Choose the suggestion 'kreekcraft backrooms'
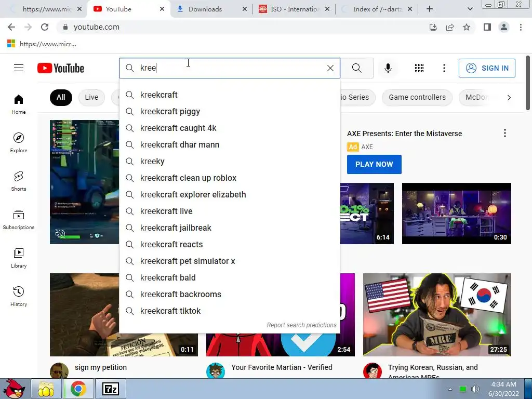 pyautogui.click(x=229, y=294)
